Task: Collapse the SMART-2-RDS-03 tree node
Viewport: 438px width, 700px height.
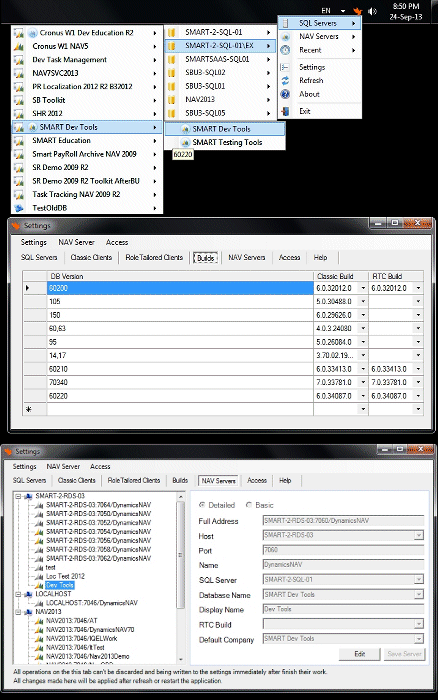Action: [x=18, y=496]
